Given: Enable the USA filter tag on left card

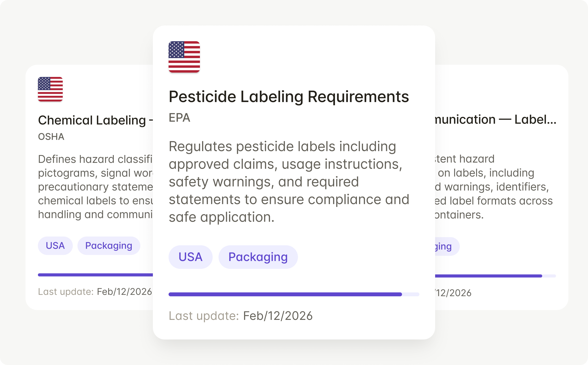Looking at the screenshot, I should (55, 245).
